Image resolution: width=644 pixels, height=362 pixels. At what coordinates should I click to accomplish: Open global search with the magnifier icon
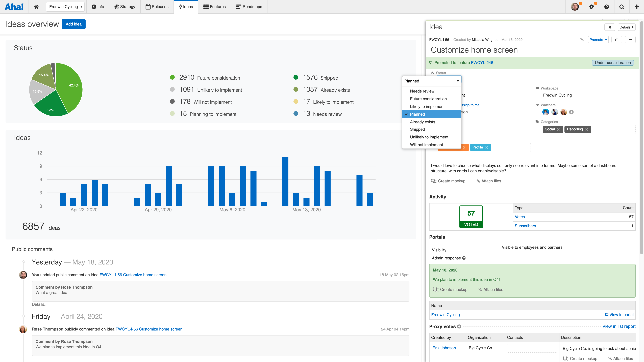pos(622,7)
